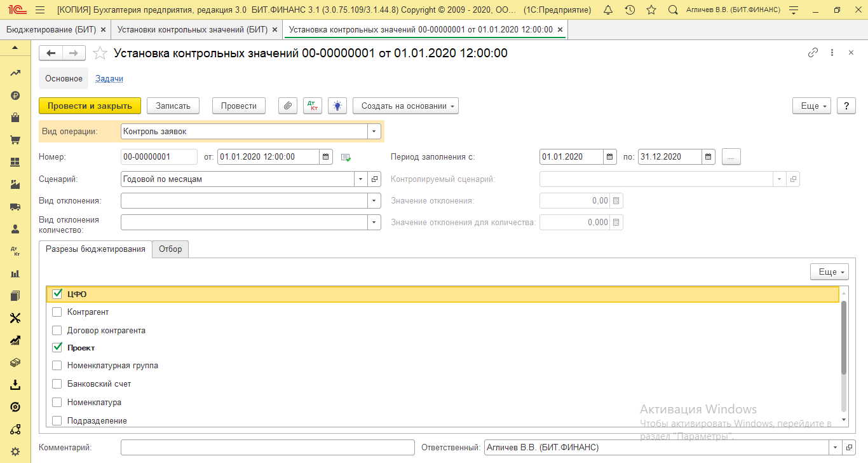868x463 pixels.
Task: Check the Банковский счет checkbox
Action: [x=57, y=384]
